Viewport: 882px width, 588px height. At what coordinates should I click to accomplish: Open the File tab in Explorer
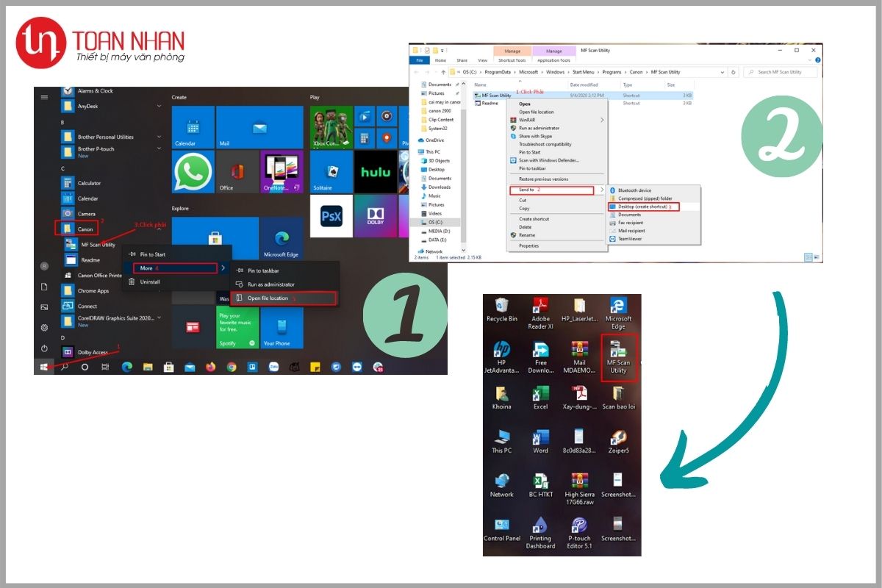[x=420, y=60]
